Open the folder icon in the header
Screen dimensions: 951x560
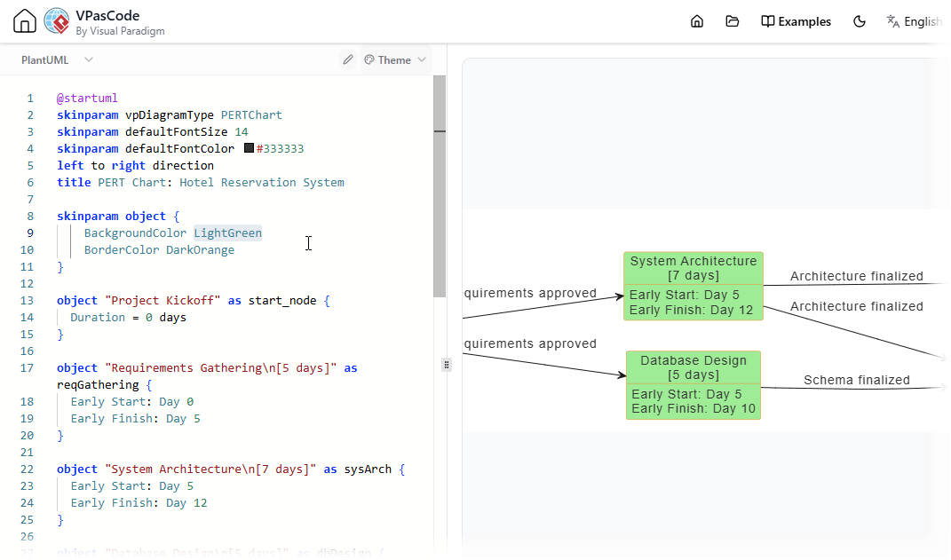click(732, 21)
